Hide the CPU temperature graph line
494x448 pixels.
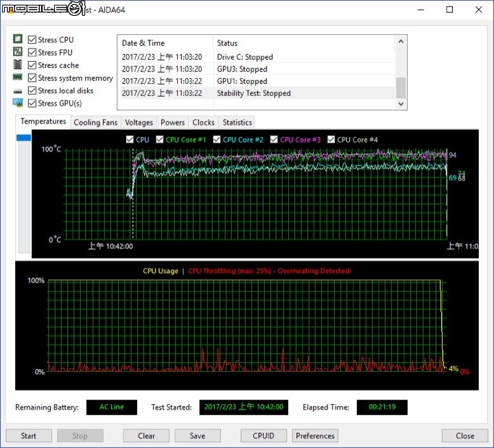tap(130, 139)
